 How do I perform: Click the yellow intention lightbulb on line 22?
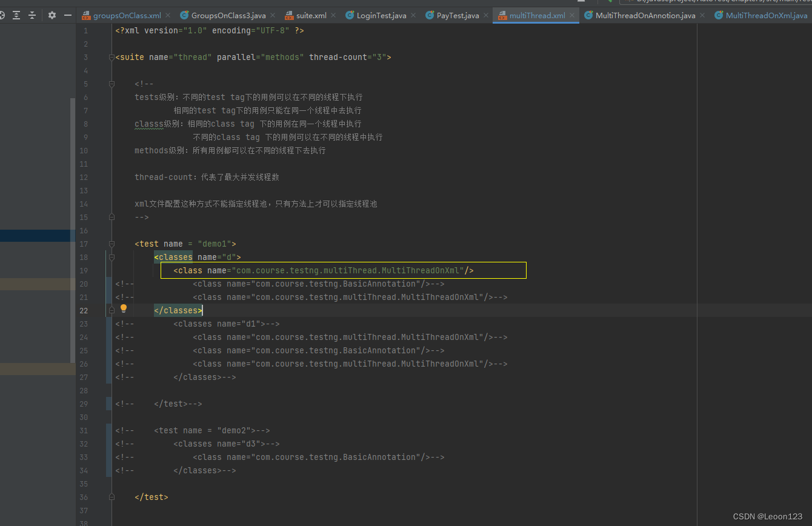click(124, 308)
